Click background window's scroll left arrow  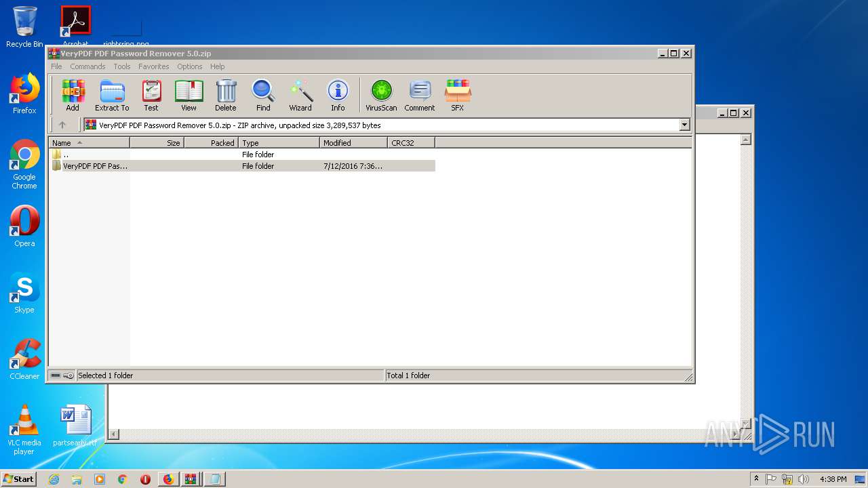tap(114, 434)
